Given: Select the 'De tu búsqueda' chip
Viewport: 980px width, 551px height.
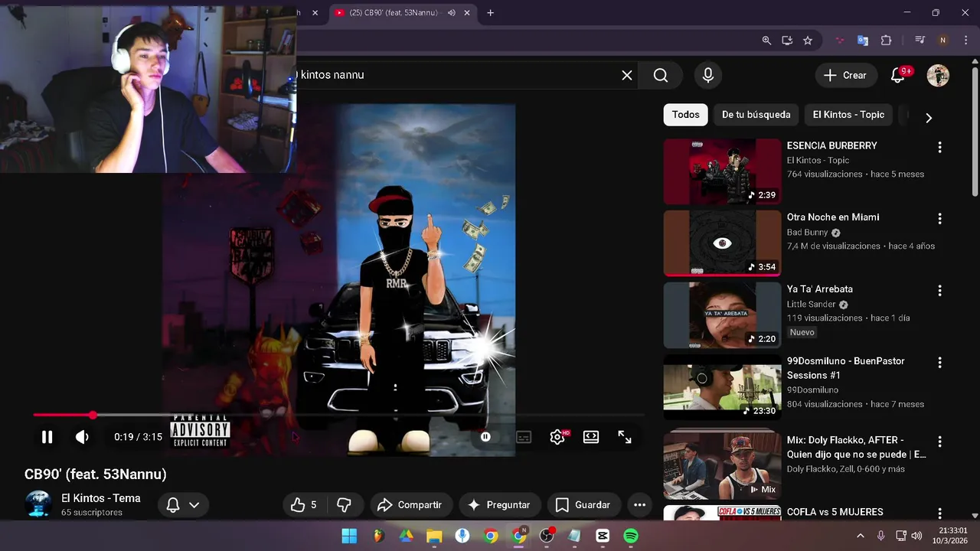Looking at the screenshot, I should pyautogui.click(x=756, y=115).
